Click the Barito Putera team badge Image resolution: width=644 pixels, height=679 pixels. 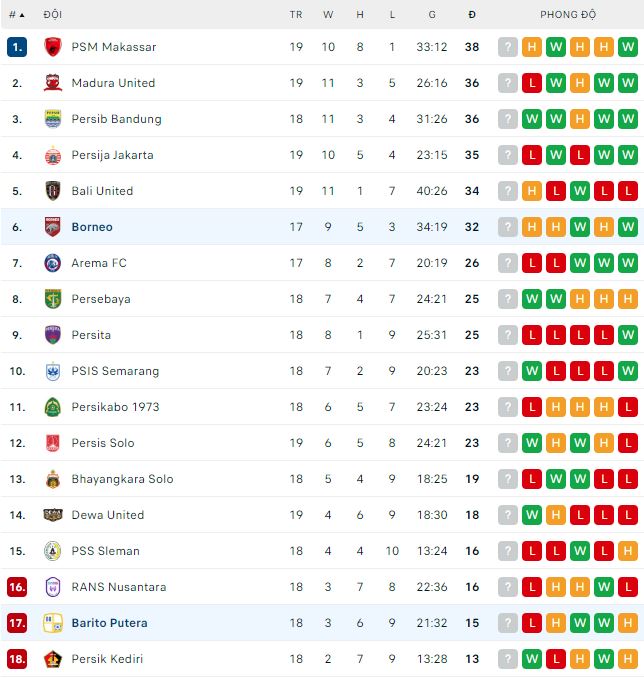click(53, 623)
